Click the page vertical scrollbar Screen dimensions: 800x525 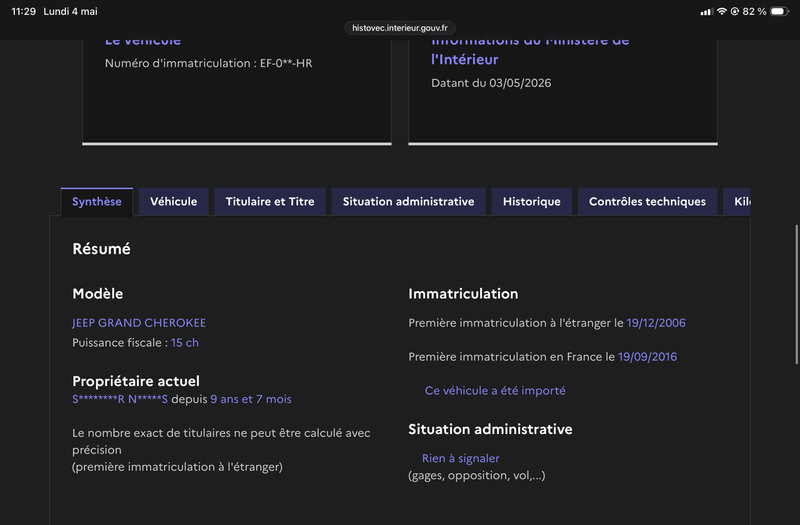pos(796,294)
